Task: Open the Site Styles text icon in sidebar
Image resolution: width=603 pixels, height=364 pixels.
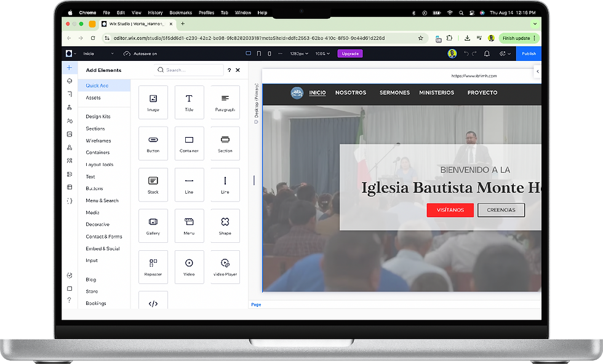Action: coord(69,121)
